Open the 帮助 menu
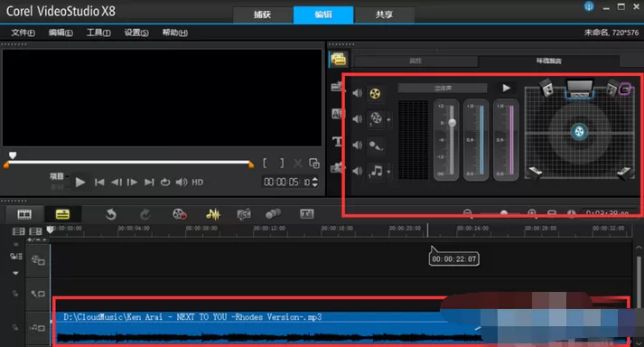Viewport: 644px width, 347px height. tap(174, 33)
